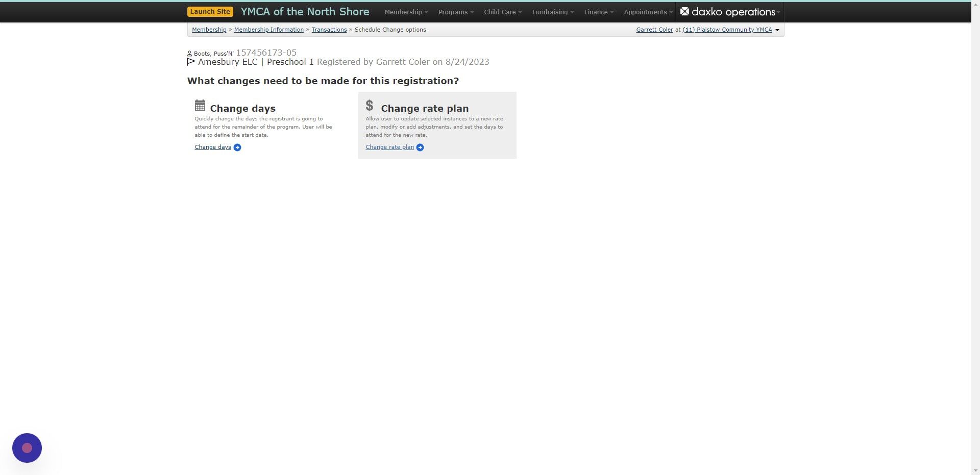Click the Garrett Coler account link
980x475 pixels.
[x=654, y=30]
